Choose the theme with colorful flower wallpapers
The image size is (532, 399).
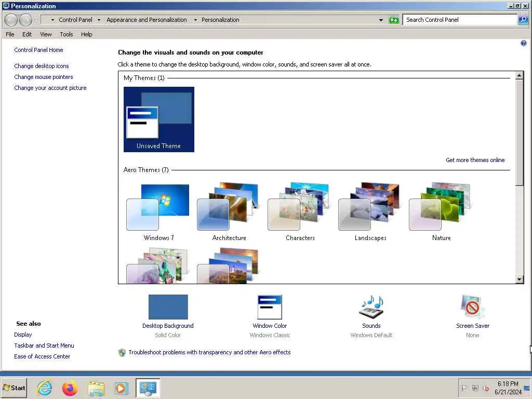[x=157, y=266]
